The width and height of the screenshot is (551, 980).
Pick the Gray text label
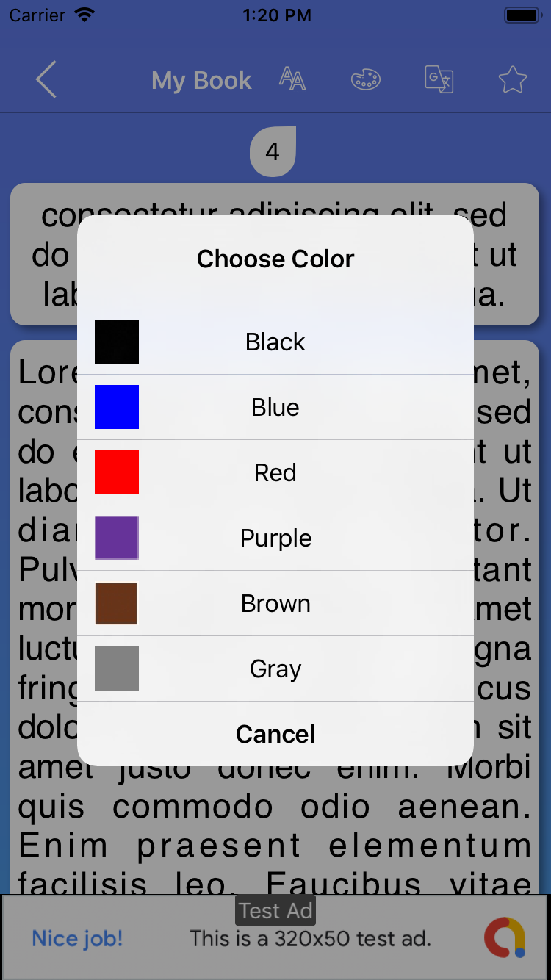pyautogui.click(x=275, y=669)
